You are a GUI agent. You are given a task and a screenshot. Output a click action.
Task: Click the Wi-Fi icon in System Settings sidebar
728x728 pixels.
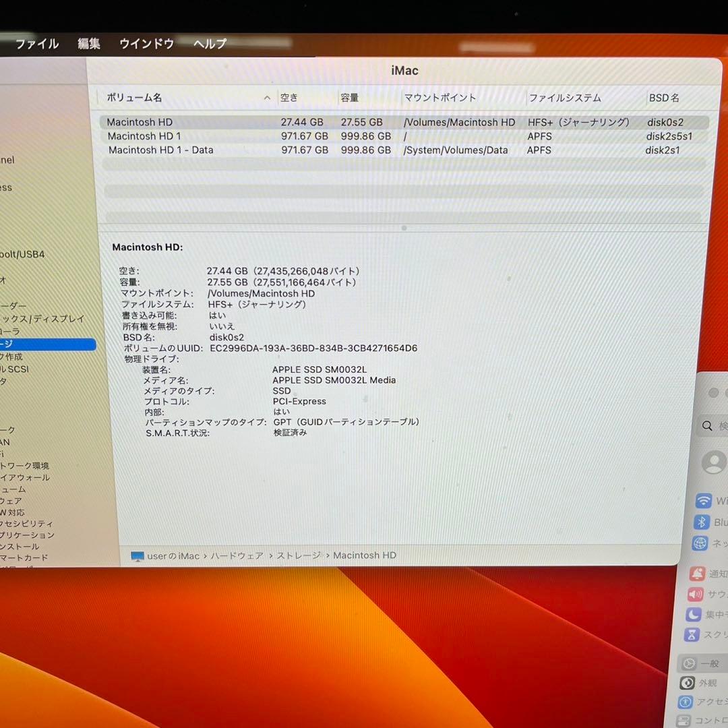pos(702,501)
